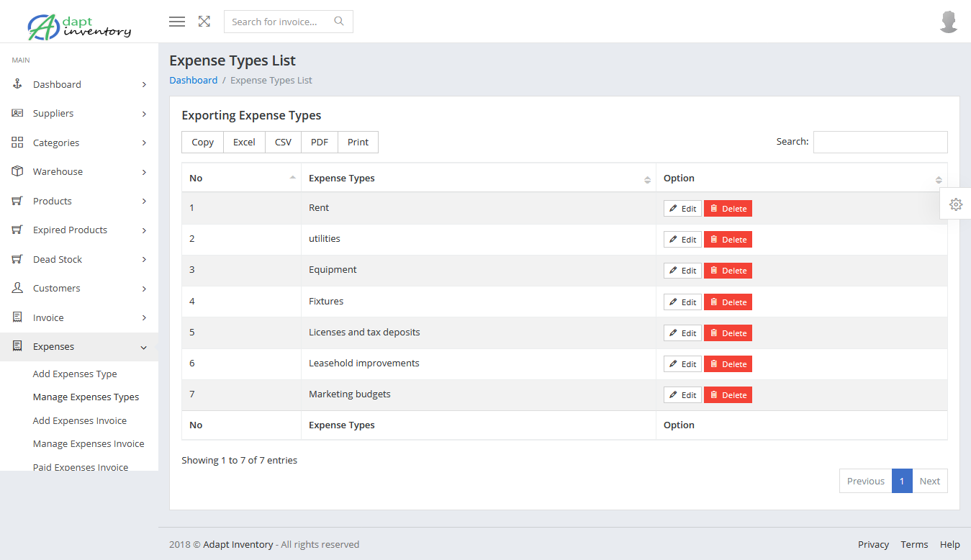Expand the Products menu chevron

tap(144, 201)
